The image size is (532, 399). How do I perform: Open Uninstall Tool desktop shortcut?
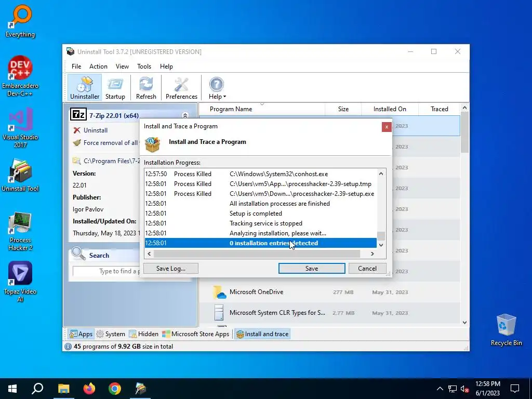20,175
